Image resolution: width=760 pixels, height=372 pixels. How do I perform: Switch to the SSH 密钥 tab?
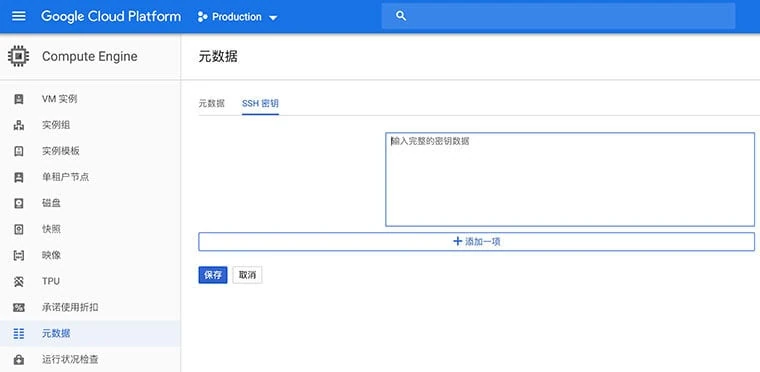260,103
